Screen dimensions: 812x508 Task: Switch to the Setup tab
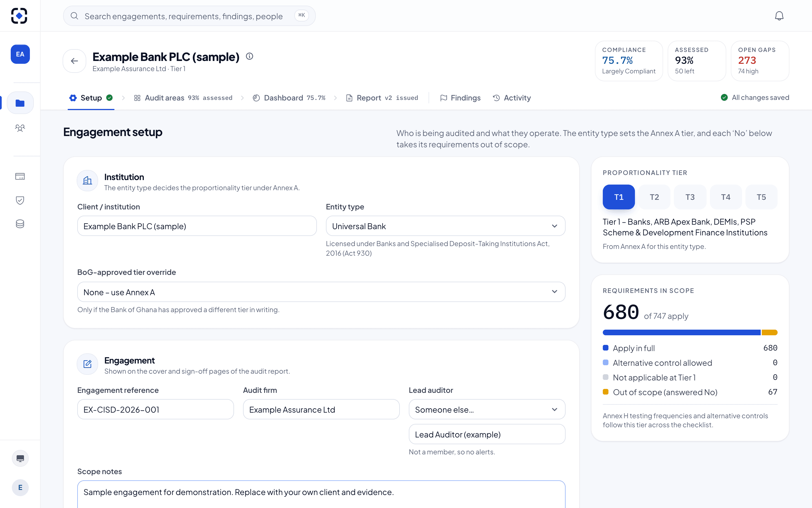click(91, 98)
